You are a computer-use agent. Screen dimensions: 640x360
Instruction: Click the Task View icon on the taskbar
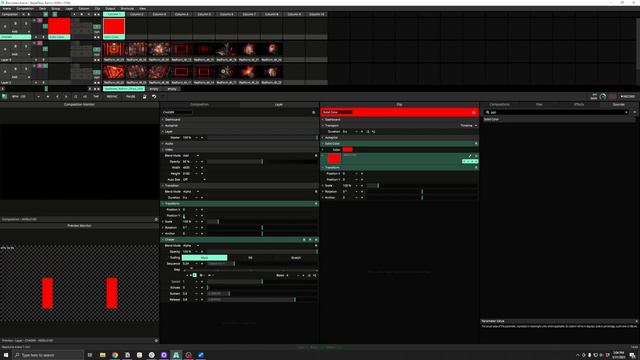tap(90, 355)
